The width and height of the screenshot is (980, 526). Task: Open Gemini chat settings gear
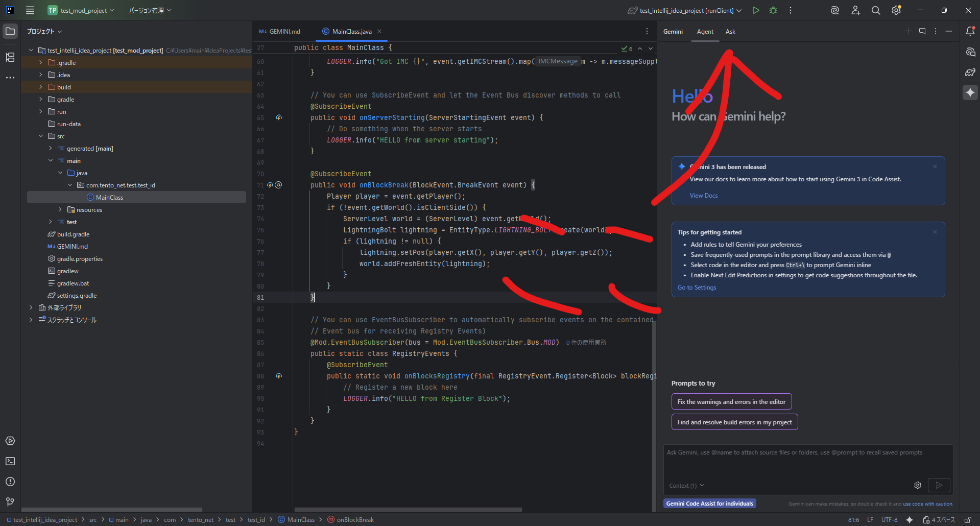pyautogui.click(x=917, y=485)
